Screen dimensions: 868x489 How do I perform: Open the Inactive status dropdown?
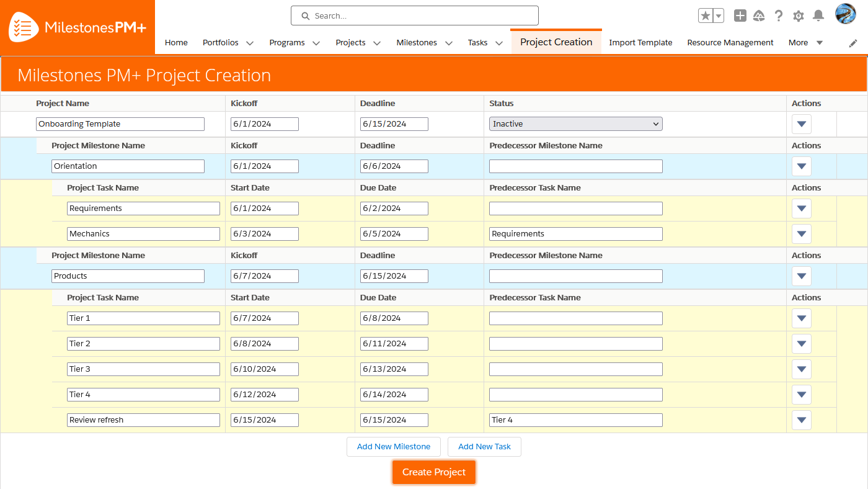tap(576, 124)
